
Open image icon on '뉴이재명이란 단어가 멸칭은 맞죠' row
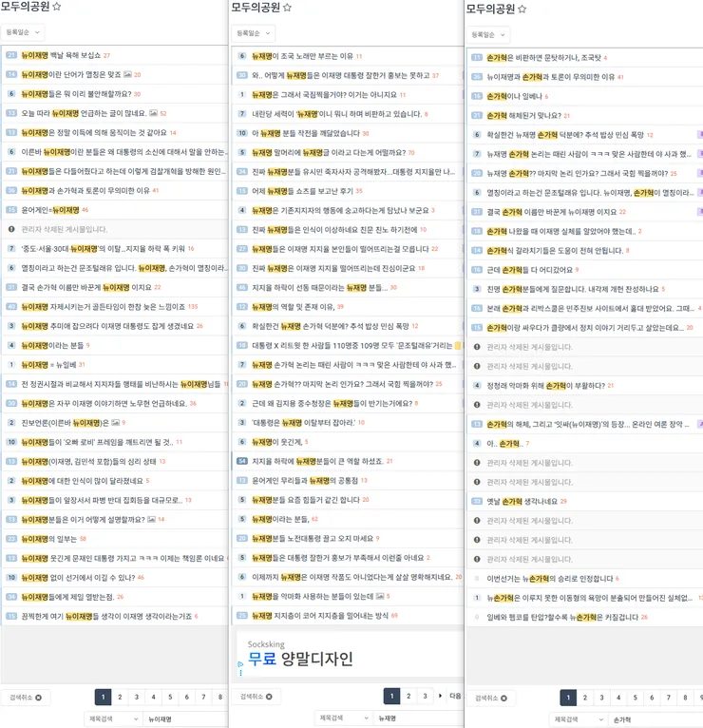coord(127,74)
